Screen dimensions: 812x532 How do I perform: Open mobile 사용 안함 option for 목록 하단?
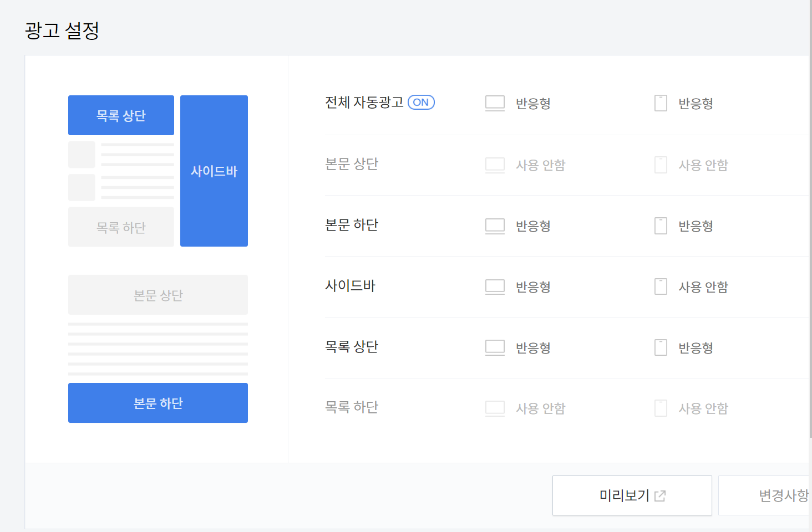(703, 408)
